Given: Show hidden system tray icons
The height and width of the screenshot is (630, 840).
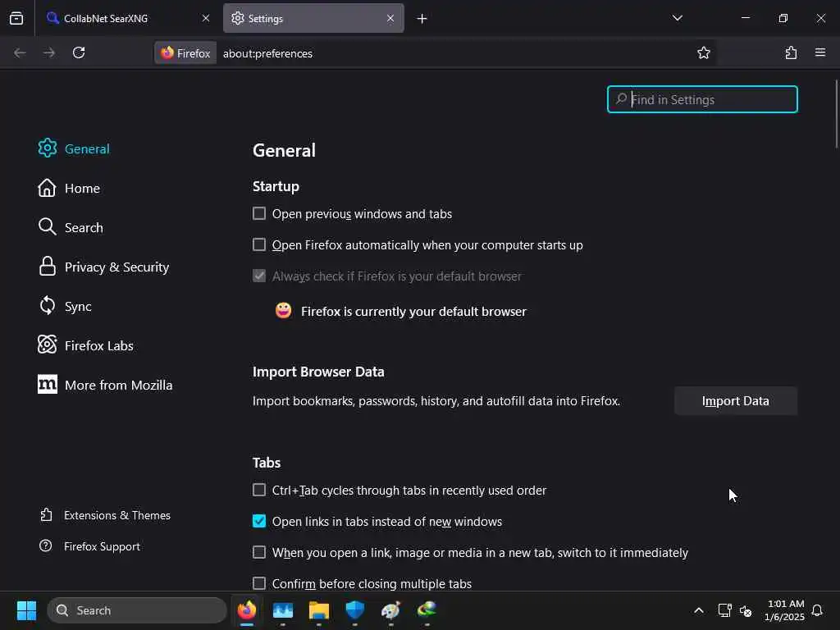Looking at the screenshot, I should [699, 610].
